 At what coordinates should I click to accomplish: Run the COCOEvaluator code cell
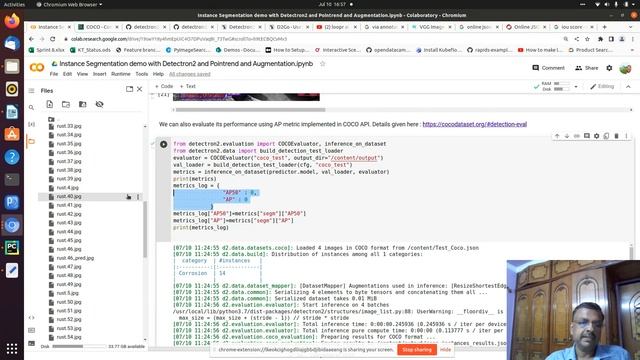click(x=164, y=144)
